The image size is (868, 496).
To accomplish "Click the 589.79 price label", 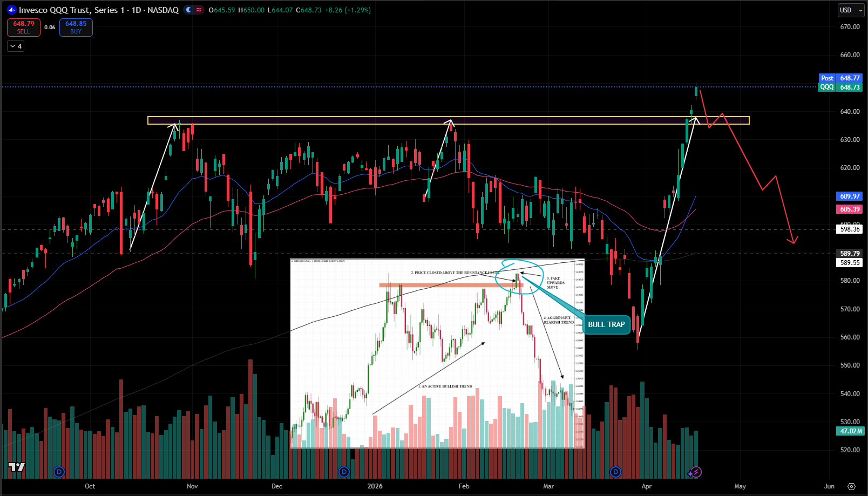I will pos(850,254).
